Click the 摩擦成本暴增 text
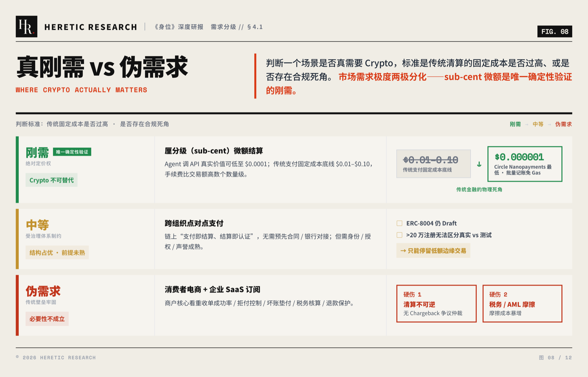Screen dimensions: 588x377 [x=505, y=313]
